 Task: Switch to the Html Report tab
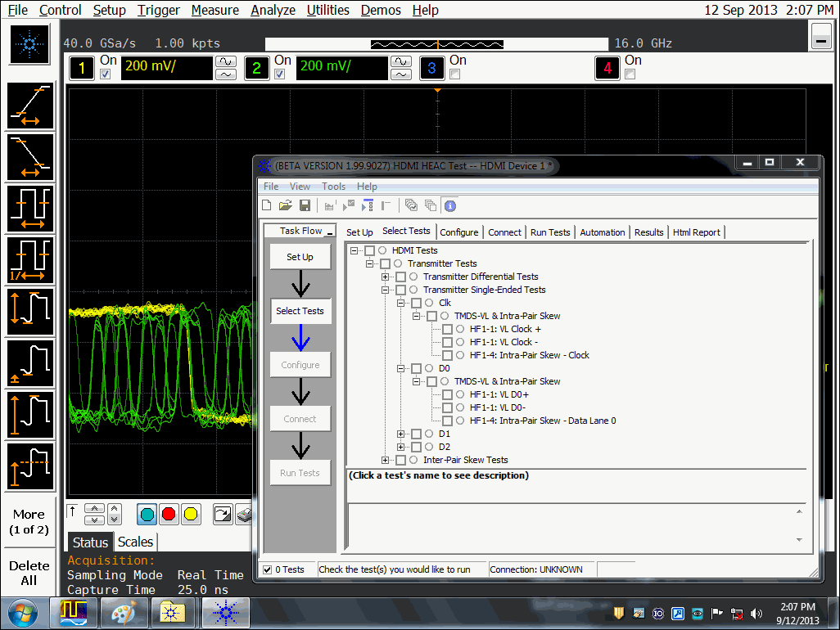tap(695, 232)
